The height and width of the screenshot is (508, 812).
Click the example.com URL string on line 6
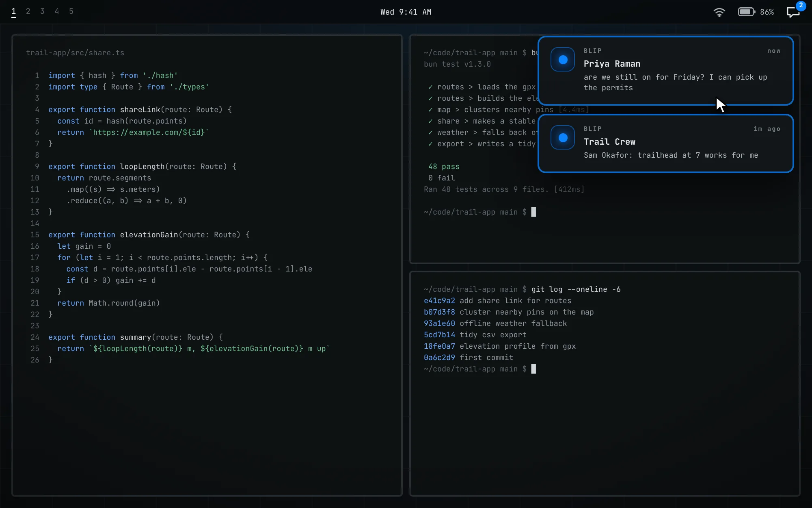[149, 132]
